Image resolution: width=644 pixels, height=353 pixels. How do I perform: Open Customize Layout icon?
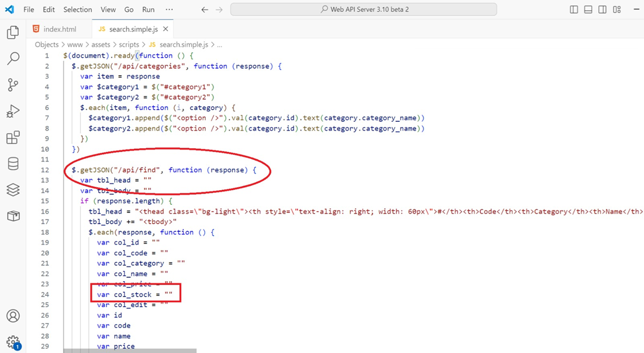[617, 9]
